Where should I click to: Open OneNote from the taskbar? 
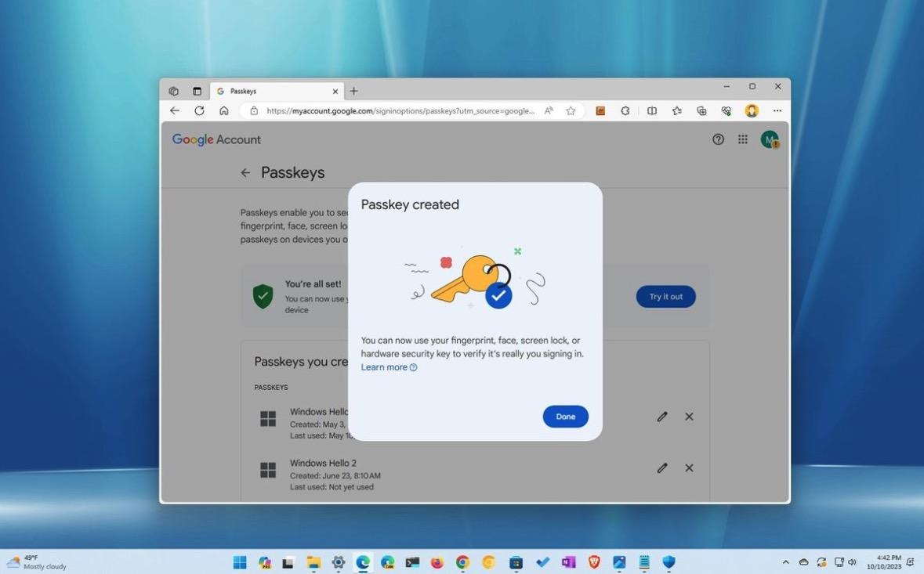pyautogui.click(x=568, y=562)
